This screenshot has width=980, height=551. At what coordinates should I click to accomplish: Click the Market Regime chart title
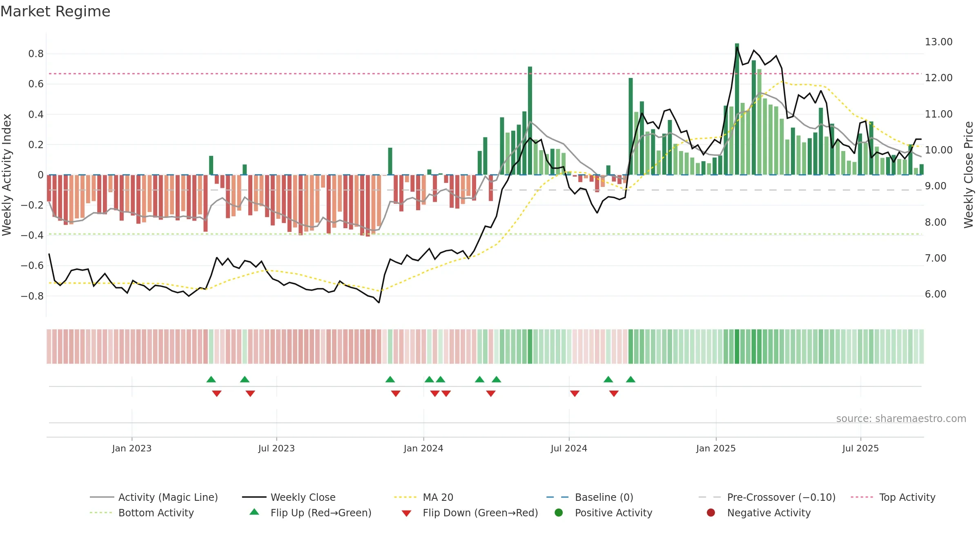click(55, 11)
